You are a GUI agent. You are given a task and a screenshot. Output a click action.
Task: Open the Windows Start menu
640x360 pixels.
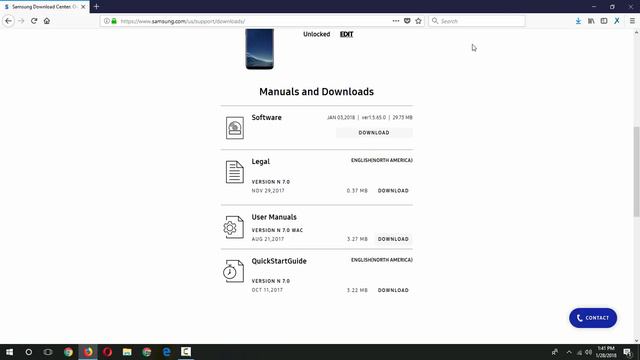coord(9,352)
